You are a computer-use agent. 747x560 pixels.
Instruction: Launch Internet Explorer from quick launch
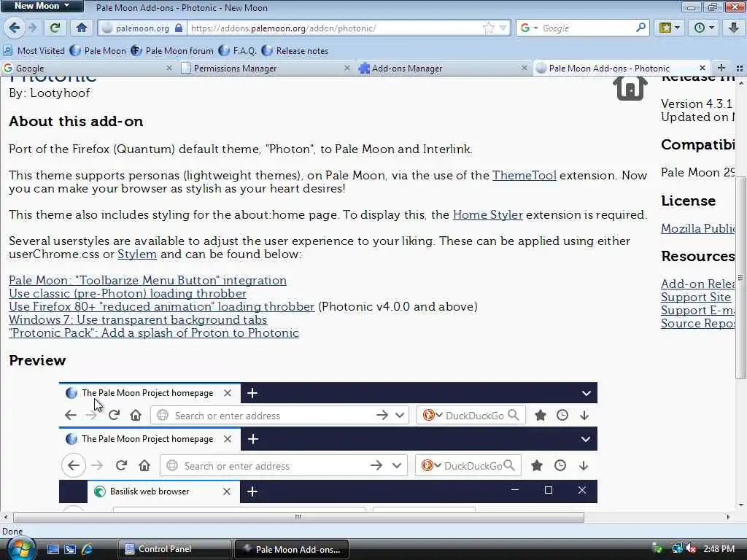pos(88,549)
